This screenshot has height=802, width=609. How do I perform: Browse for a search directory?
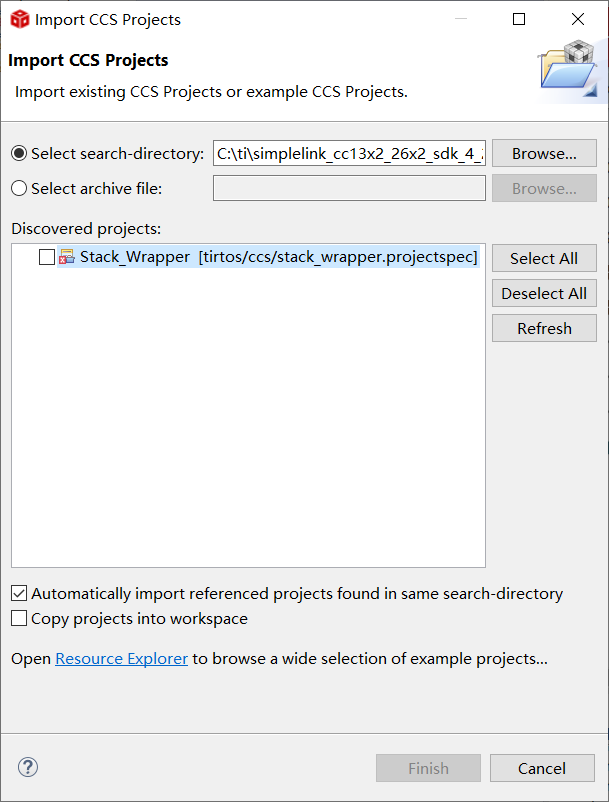click(544, 154)
